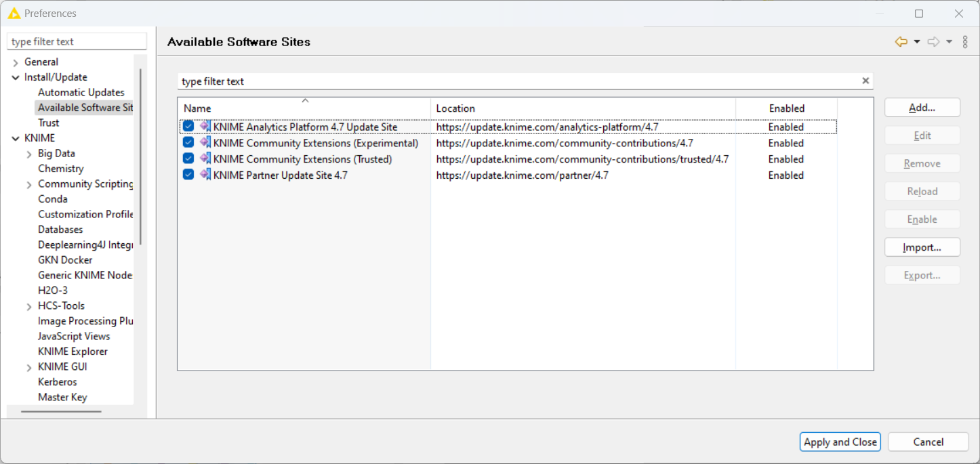Click the KNIME Analytics Platform site icon

205,127
